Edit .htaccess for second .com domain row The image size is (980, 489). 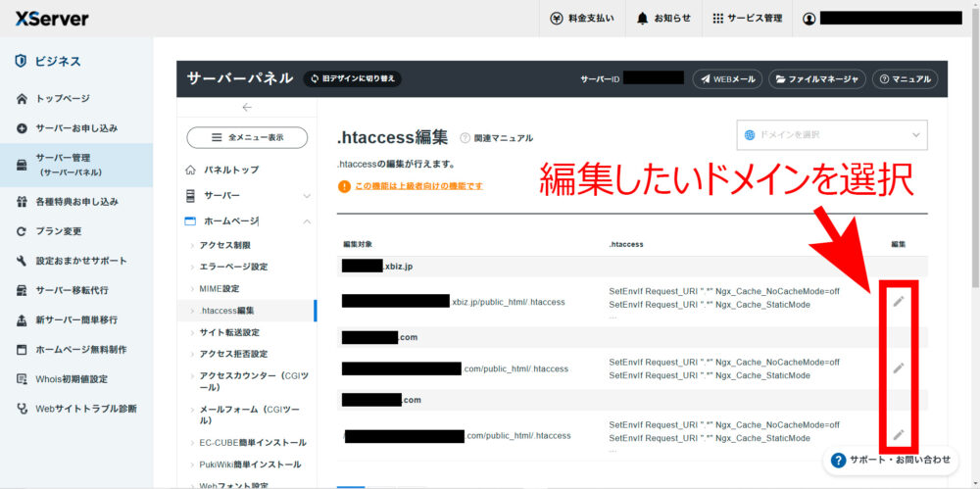click(x=898, y=367)
